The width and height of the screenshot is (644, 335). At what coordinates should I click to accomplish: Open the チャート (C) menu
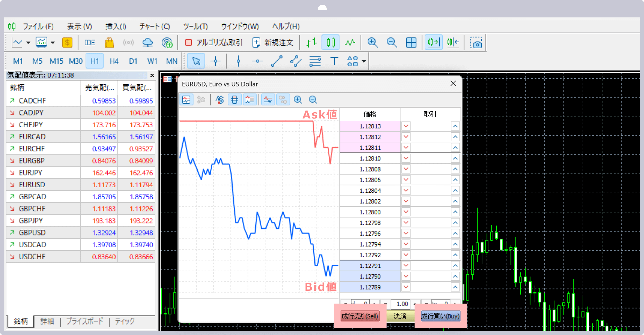click(x=155, y=26)
